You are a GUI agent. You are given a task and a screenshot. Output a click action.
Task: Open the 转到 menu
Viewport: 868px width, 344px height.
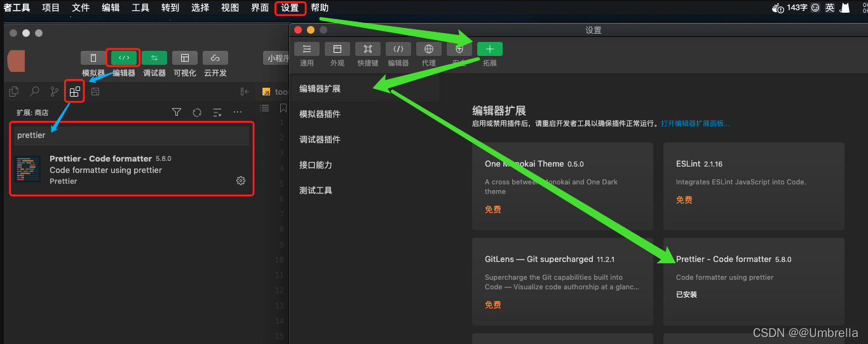click(x=170, y=8)
